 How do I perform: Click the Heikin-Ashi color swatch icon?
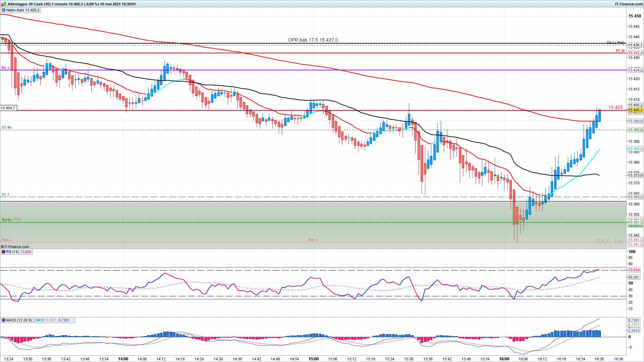[3, 10]
